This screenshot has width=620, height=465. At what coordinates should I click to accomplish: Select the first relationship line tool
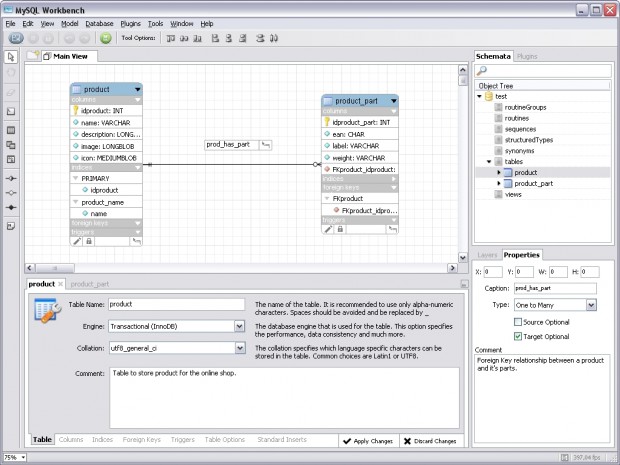pos(11,178)
